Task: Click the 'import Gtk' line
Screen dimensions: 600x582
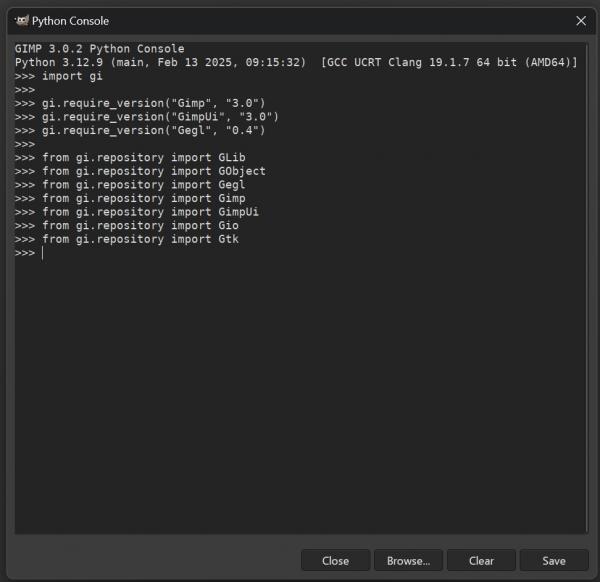Action: pos(127,239)
